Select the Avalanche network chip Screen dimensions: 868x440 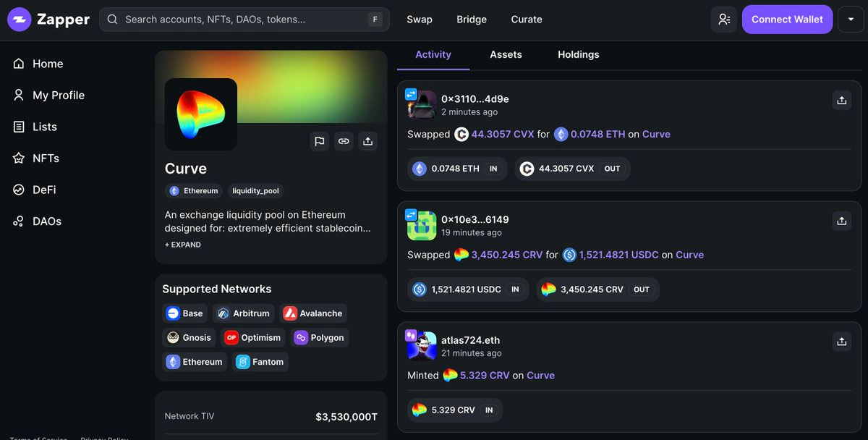(x=313, y=313)
